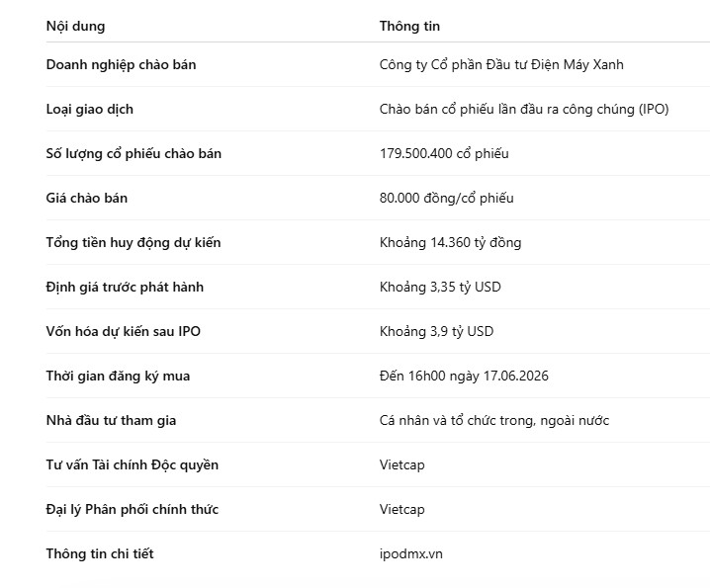Click the '80.000 đồng/cổ phiếu' price value

point(446,198)
